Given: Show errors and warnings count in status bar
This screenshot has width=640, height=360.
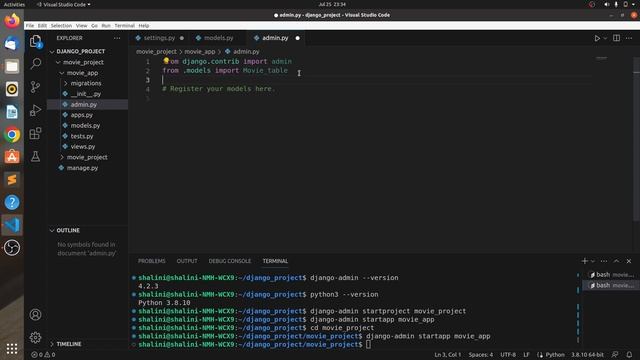Looking at the screenshot, I should [x=43, y=355].
